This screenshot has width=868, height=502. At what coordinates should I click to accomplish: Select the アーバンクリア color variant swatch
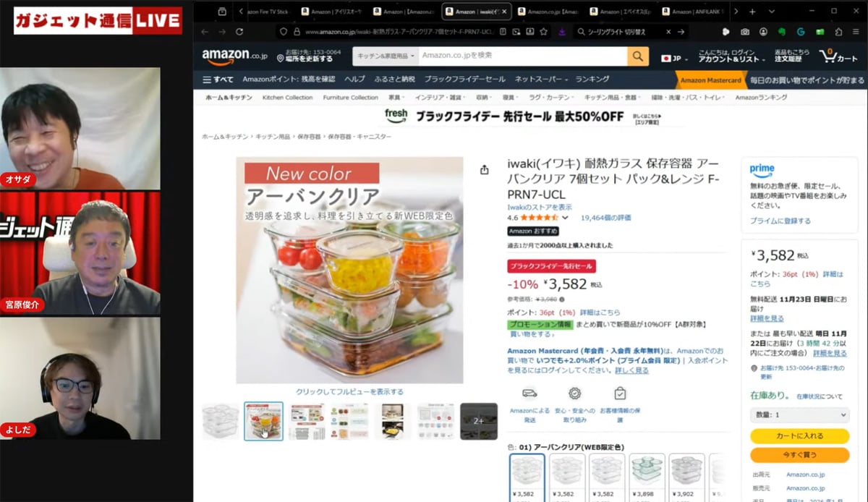coord(527,477)
